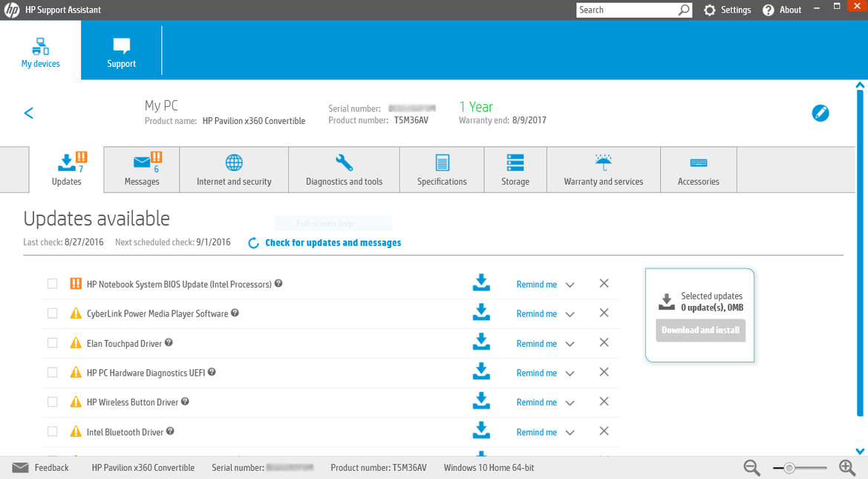This screenshot has width=868, height=479.
Task: Go back with the left arrow icon
Action: (29, 113)
